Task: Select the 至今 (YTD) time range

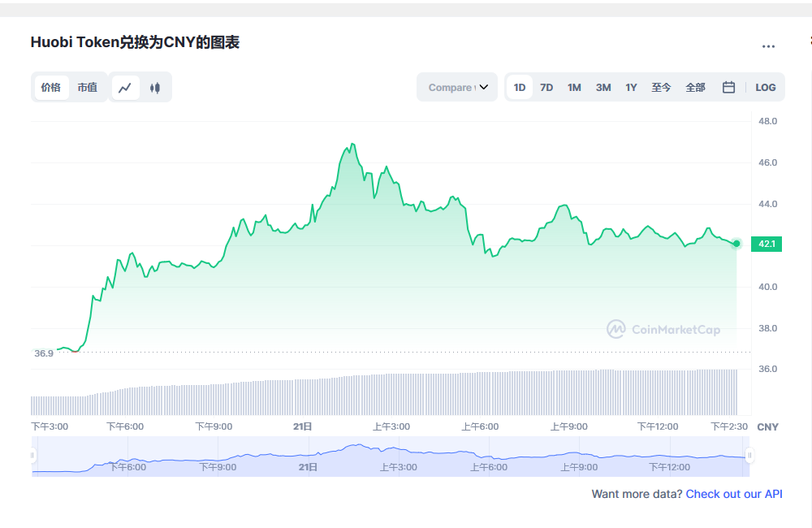Action: (x=661, y=87)
